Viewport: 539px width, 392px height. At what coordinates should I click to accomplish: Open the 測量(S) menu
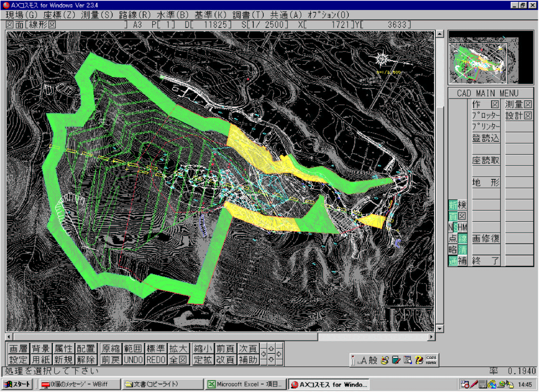tap(97, 15)
